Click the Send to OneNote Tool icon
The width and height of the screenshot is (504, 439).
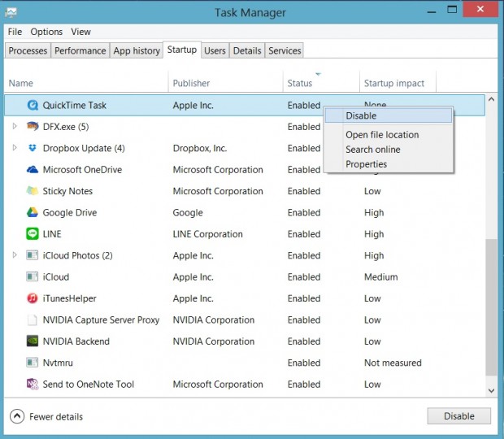point(33,384)
